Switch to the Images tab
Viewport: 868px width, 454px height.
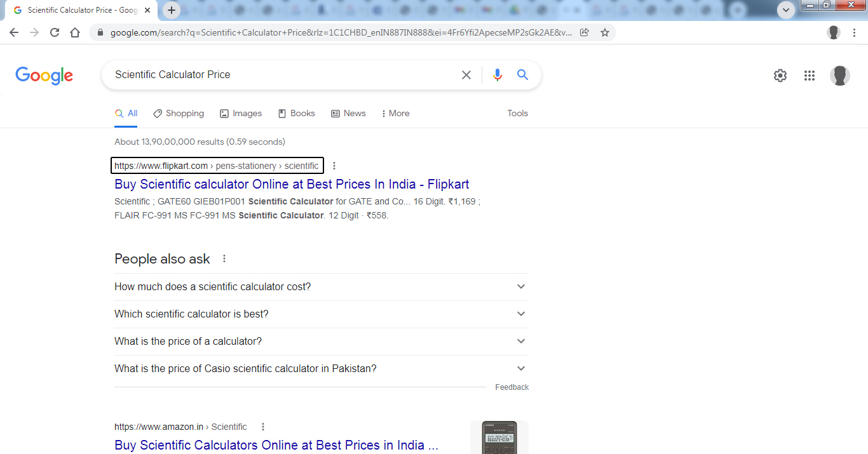pos(241,114)
